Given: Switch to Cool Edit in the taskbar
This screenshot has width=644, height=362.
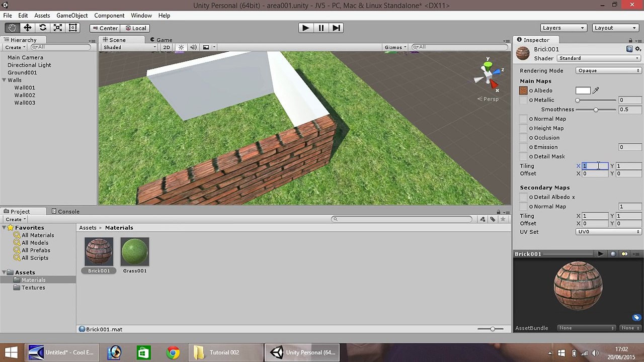Looking at the screenshot, I should [x=62, y=352].
